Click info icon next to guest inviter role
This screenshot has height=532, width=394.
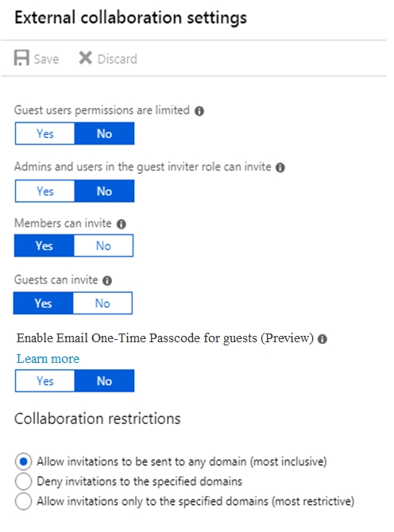(280, 168)
